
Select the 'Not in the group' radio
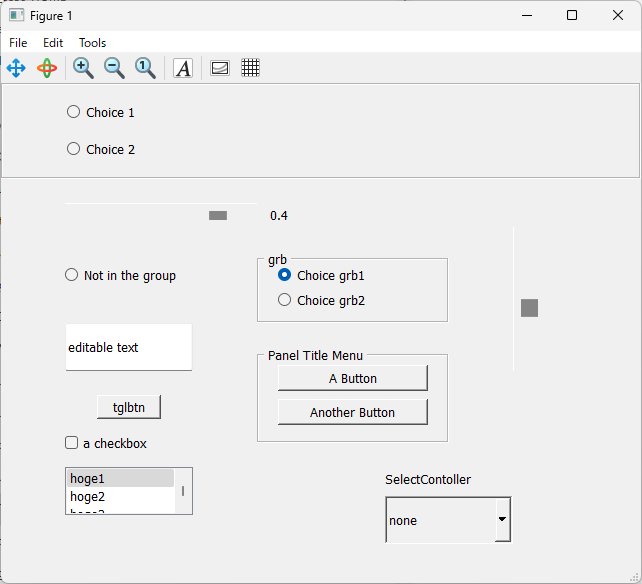tap(71, 275)
